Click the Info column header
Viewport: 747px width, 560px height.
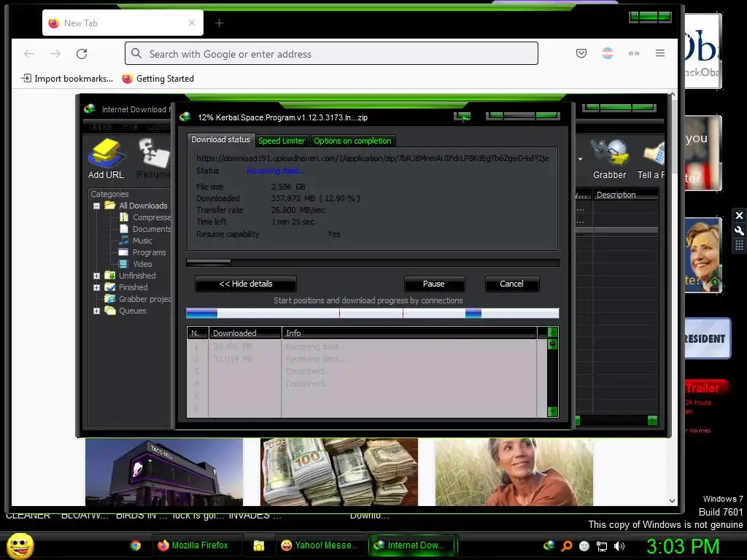[x=410, y=332]
